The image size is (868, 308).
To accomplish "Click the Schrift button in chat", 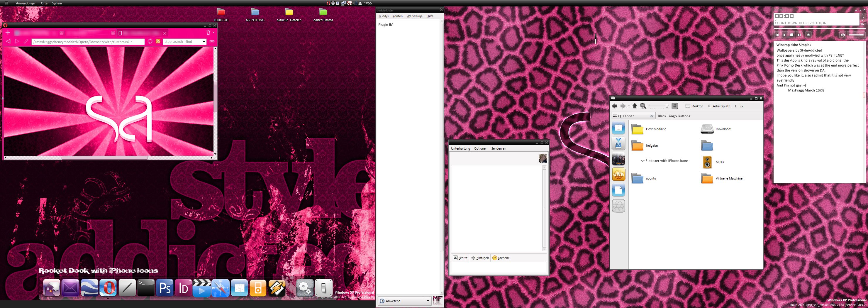I will (460, 258).
